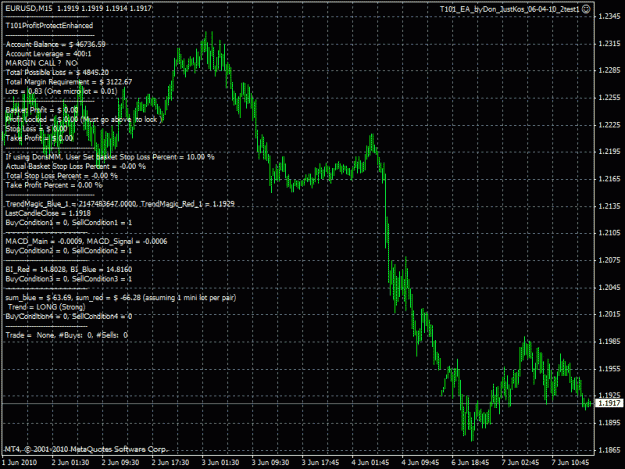Click the current price marker 1.1917
625x469 pixels.
coord(609,403)
